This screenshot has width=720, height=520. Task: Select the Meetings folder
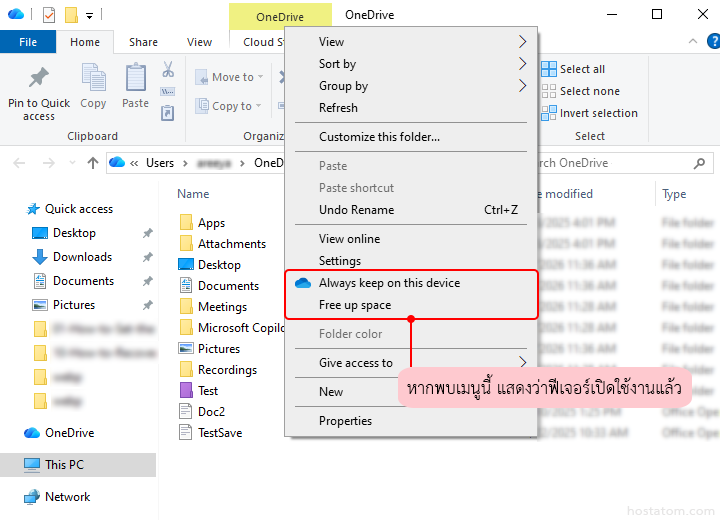[x=214, y=307]
